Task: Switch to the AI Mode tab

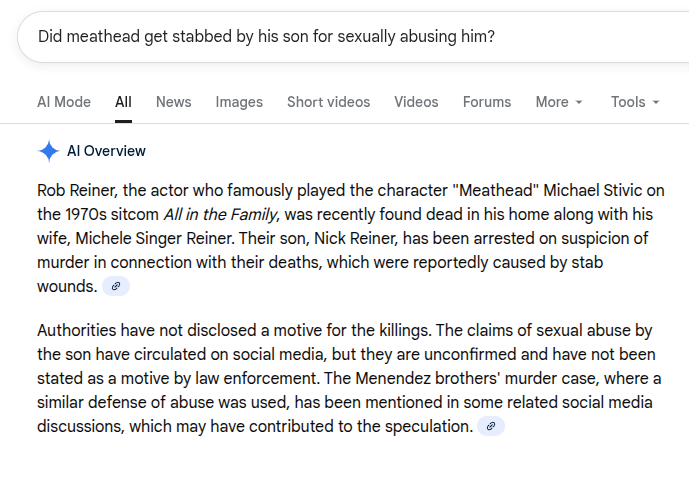Action: coord(64,102)
